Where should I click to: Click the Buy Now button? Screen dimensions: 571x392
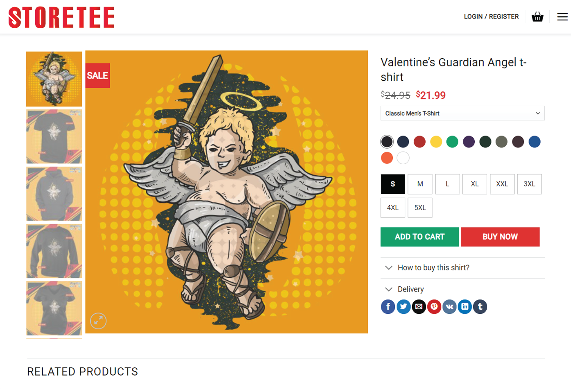point(500,237)
